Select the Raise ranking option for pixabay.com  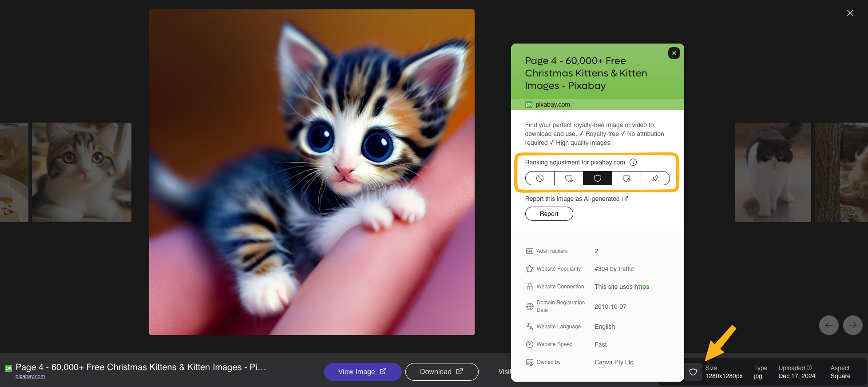(626, 178)
